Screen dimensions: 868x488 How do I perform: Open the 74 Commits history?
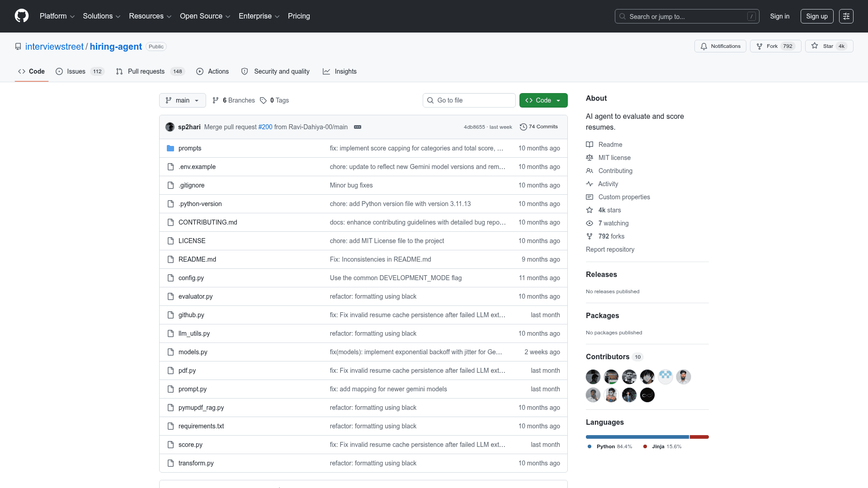coord(539,127)
